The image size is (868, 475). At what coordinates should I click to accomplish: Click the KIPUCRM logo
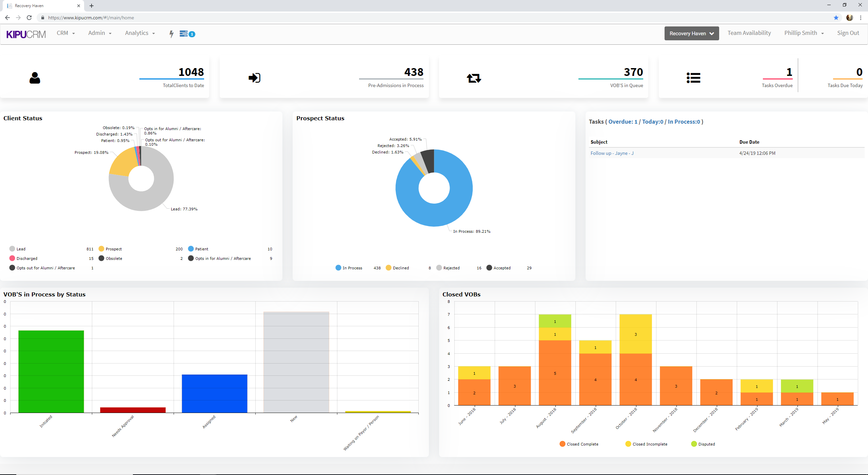pyautogui.click(x=26, y=34)
